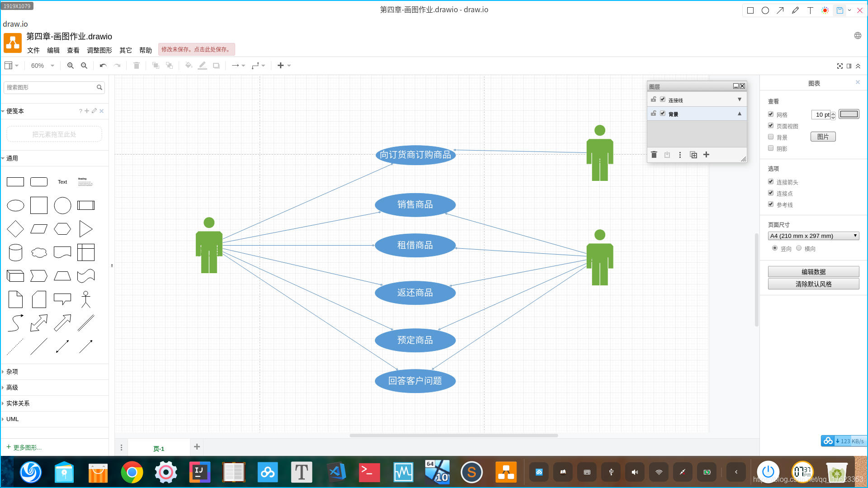Delete layer with the layers panel trash icon

pyautogui.click(x=654, y=155)
